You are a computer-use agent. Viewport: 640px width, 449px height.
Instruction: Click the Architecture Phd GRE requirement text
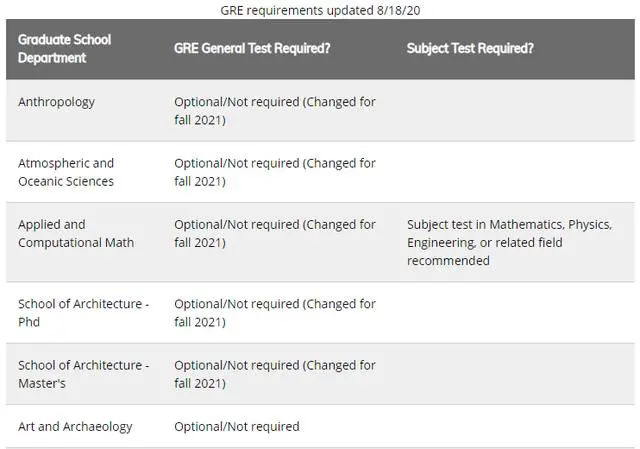point(275,313)
